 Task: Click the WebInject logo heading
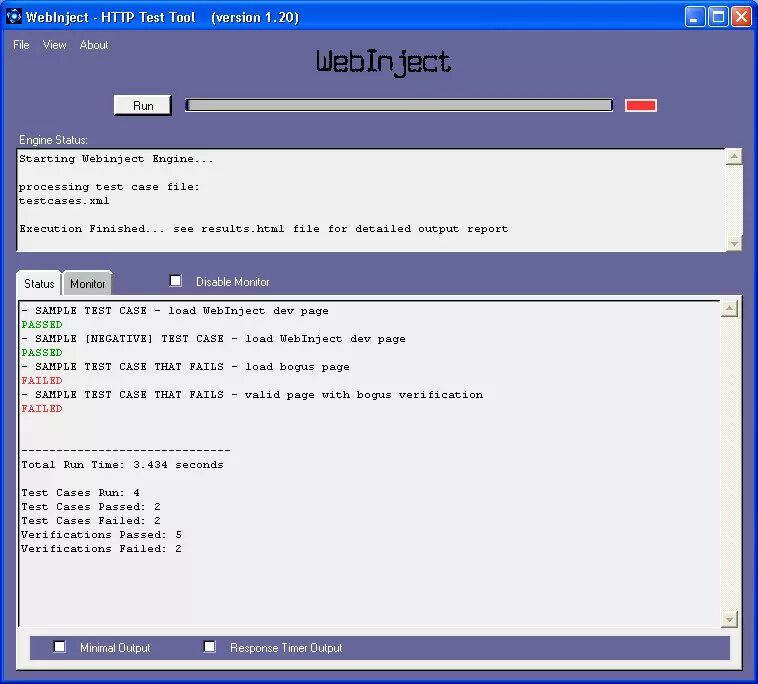[x=383, y=63]
